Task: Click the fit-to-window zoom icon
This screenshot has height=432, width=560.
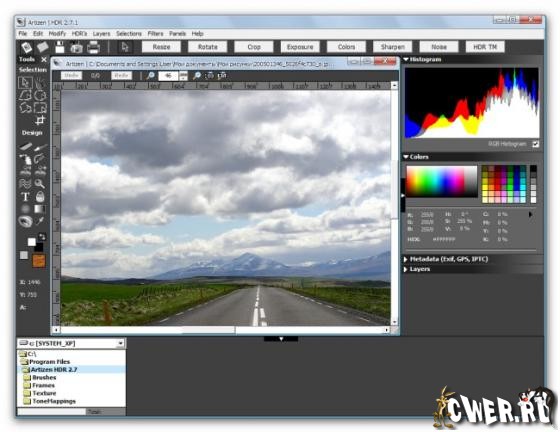Action: coord(210,76)
